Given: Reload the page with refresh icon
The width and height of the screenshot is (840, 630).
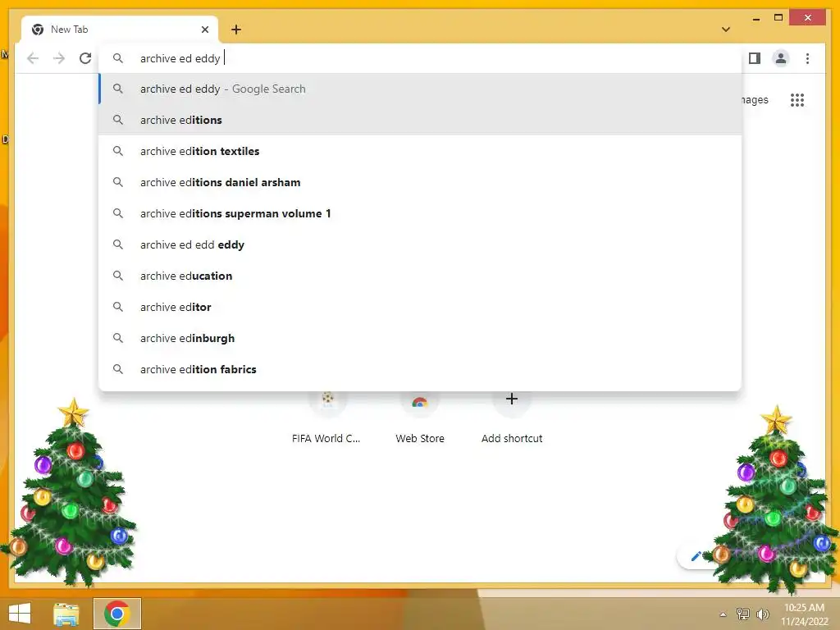Looking at the screenshot, I should 85,58.
